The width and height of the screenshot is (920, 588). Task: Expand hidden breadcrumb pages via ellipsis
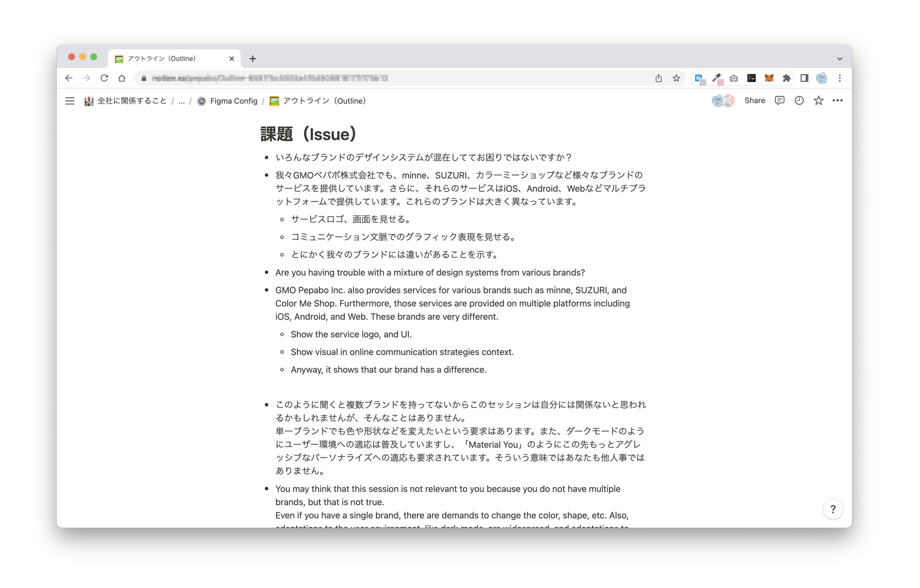pyautogui.click(x=181, y=101)
